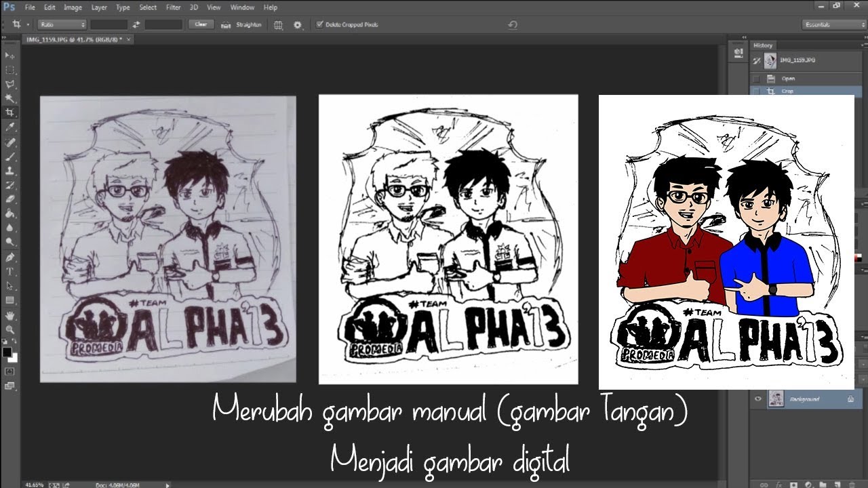Hide the Background layer with its eye icon
This screenshot has width=868, height=488.
tap(758, 399)
